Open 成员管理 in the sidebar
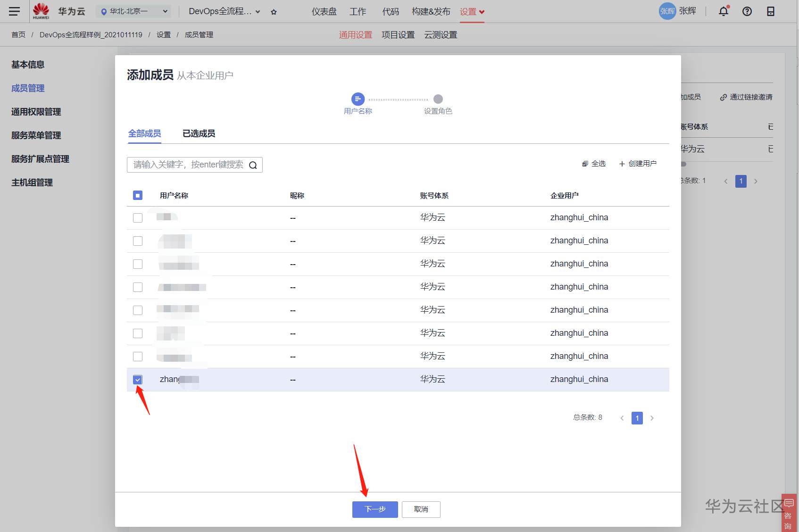Image resolution: width=799 pixels, height=532 pixels. click(28, 88)
